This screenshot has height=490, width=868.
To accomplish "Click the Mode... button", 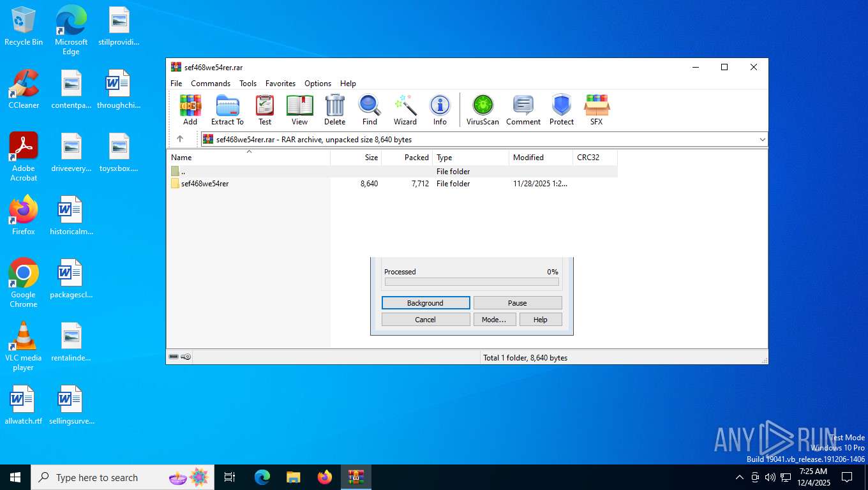I will (494, 320).
